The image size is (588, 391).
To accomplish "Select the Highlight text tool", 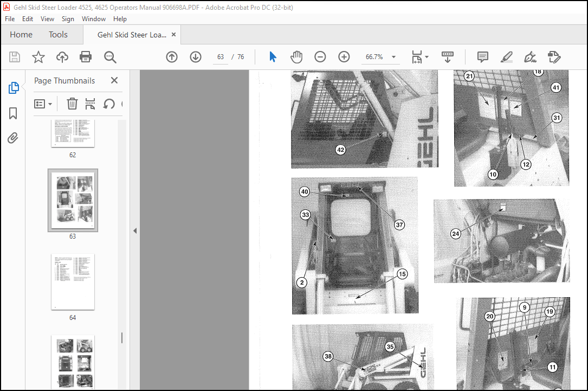I will (506, 56).
